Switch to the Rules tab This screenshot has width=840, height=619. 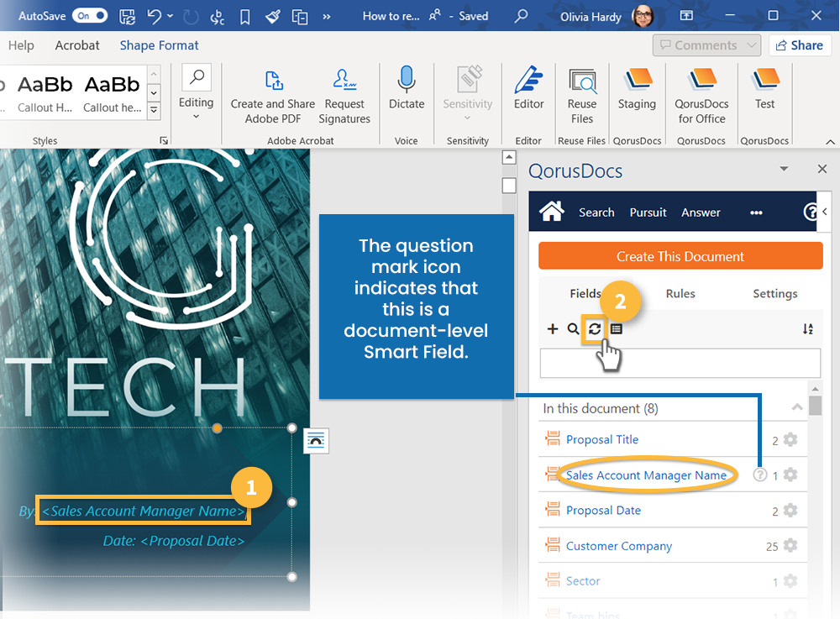680,293
